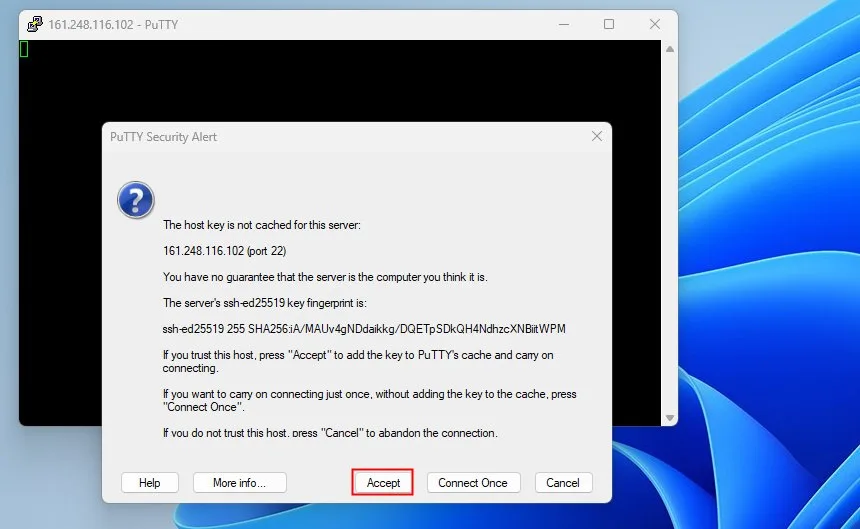Click the PuTTY Security Alert title text
Screen dimensions: 860x529
[163, 136]
